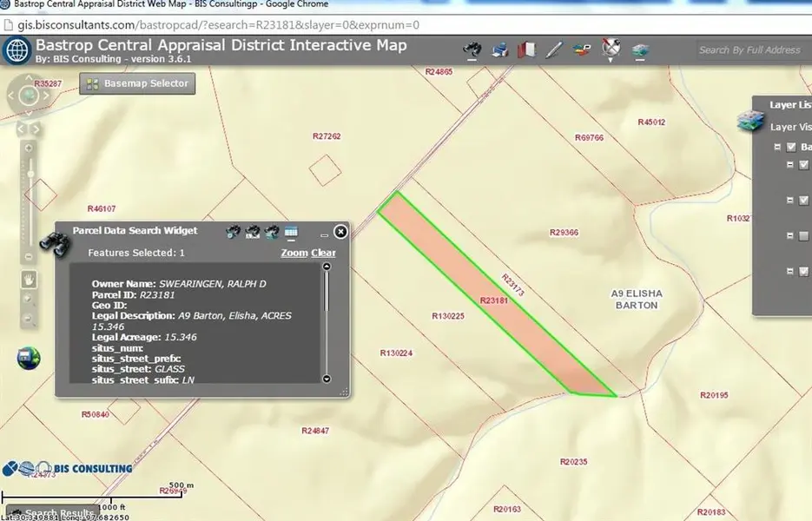This screenshot has height=521, width=812.
Task: Choose third binoculars search mode in widget
Action: pos(271,232)
